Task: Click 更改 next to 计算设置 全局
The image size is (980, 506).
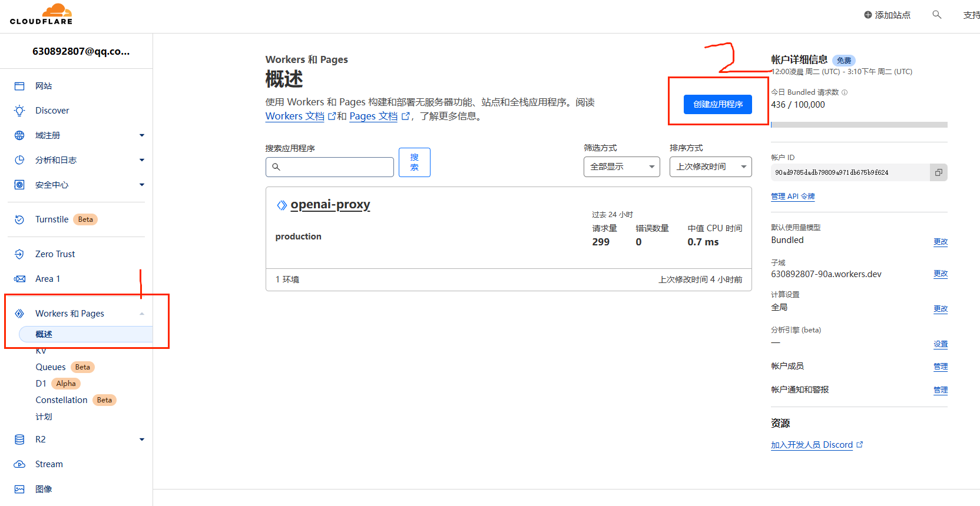Action: (x=941, y=309)
